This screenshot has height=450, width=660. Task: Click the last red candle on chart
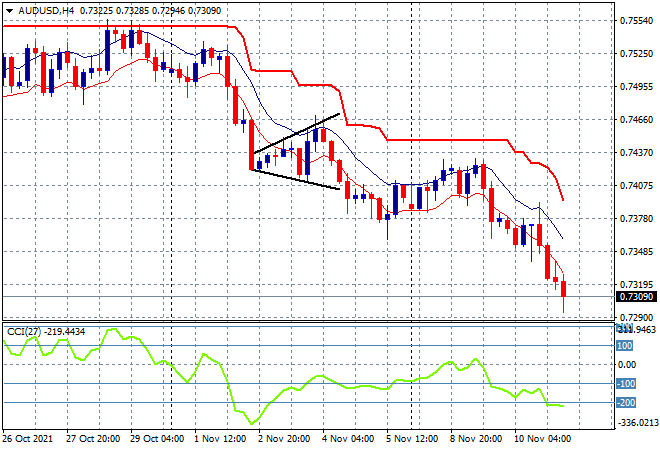click(x=564, y=289)
